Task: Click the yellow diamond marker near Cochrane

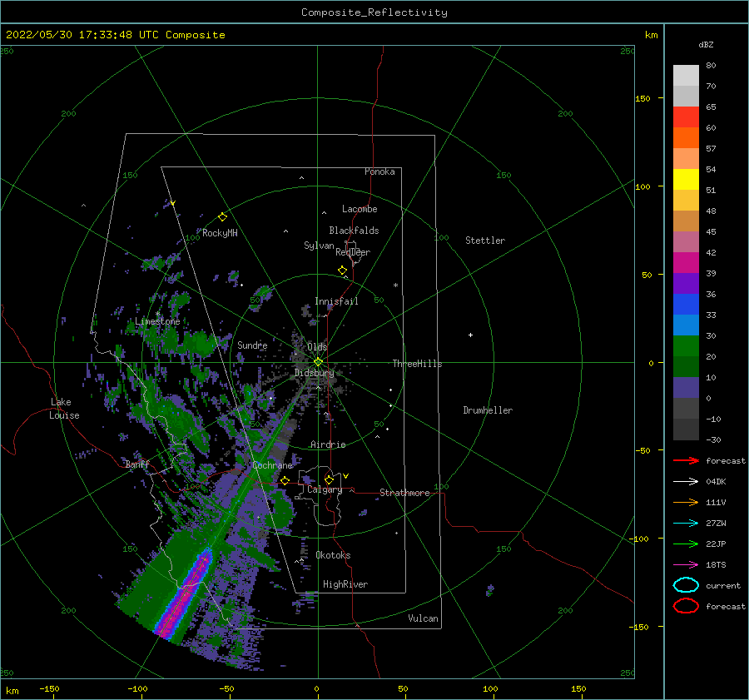Action: (285, 480)
